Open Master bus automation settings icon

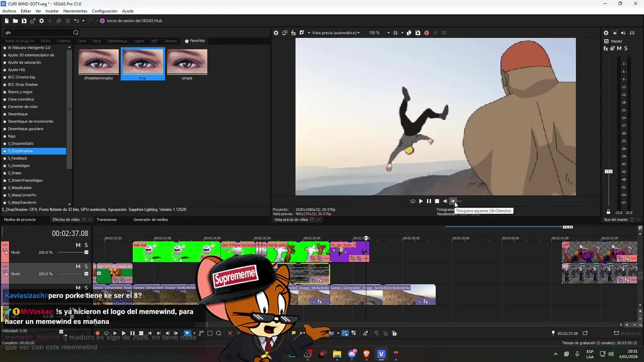612,48
